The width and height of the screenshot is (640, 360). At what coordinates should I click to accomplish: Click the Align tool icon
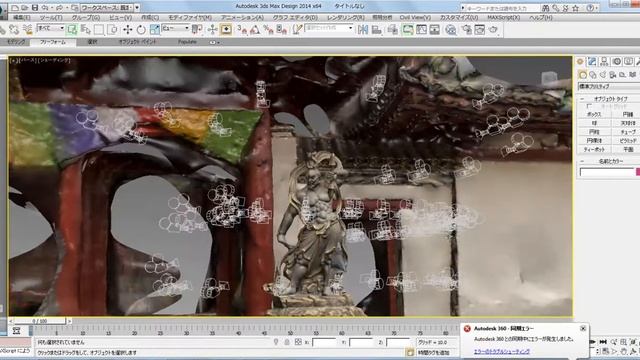(x=377, y=29)
